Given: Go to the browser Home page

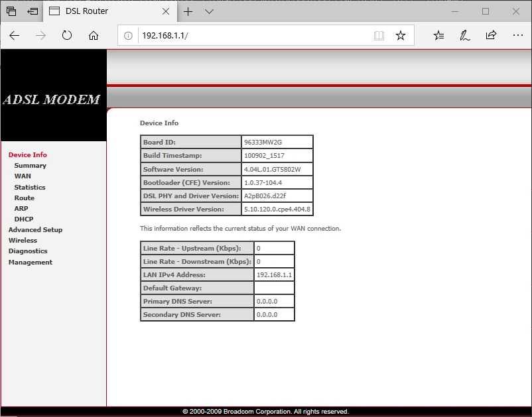Looking at the screenshot, I should (94, 35).
